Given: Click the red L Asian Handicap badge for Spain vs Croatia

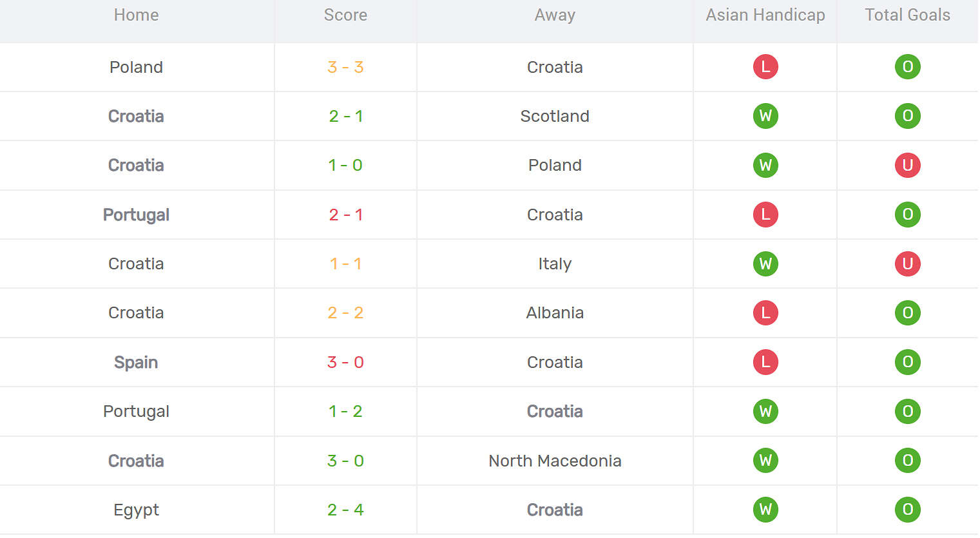Looking at the screenshot, I should [765, 362].
